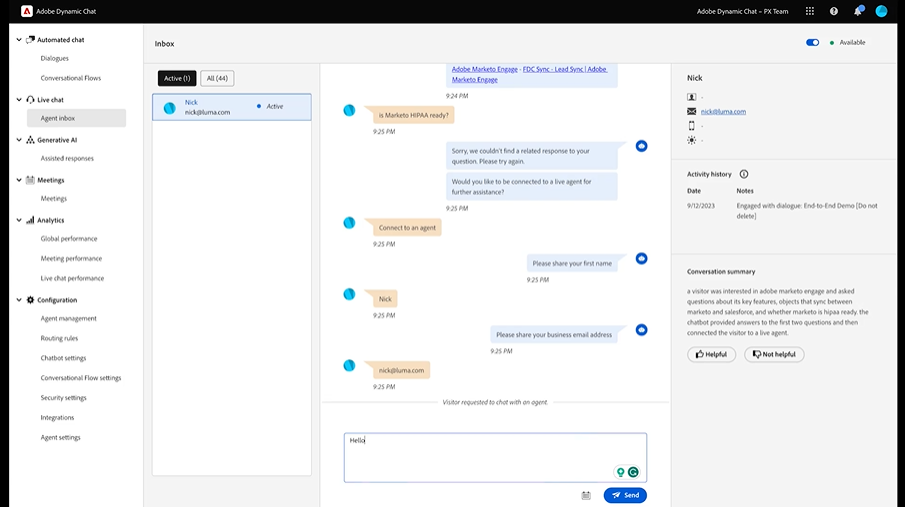
Task: Open Dialogues in the sidebar
Action: [x=54, y=58]
